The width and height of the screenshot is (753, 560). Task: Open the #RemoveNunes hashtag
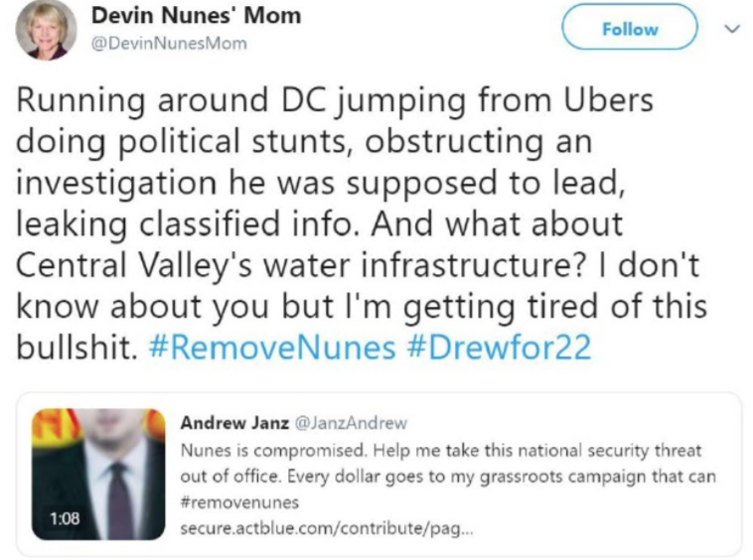(272, 348)
